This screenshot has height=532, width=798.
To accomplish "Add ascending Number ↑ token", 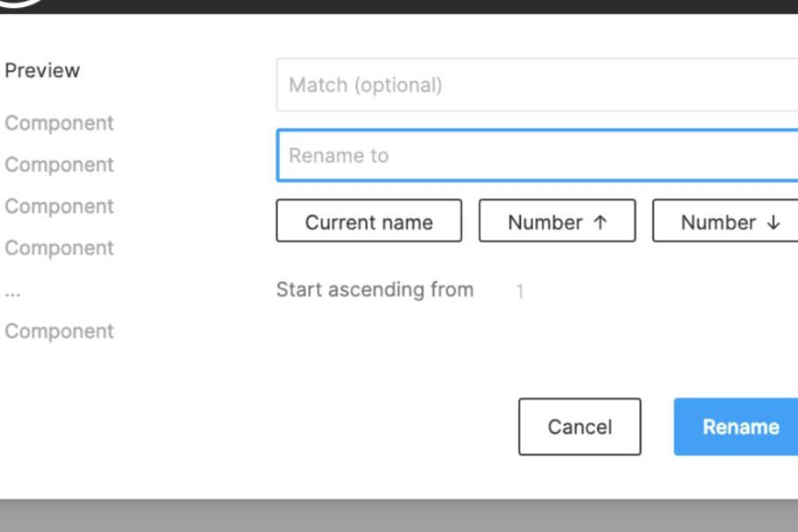I will pyautogui.click(x=557, y=222).
